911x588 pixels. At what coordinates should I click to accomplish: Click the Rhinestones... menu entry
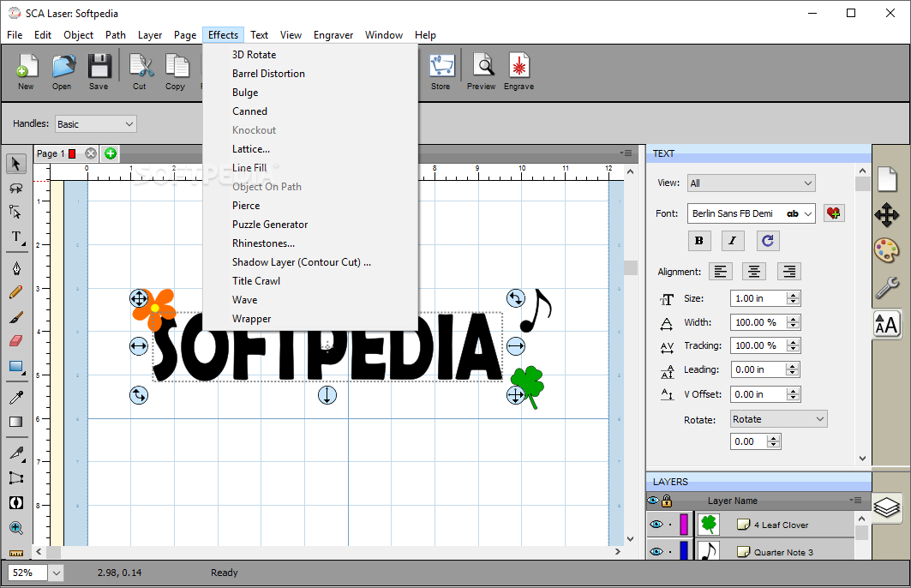pyautogui.click(x=263, y=243)
